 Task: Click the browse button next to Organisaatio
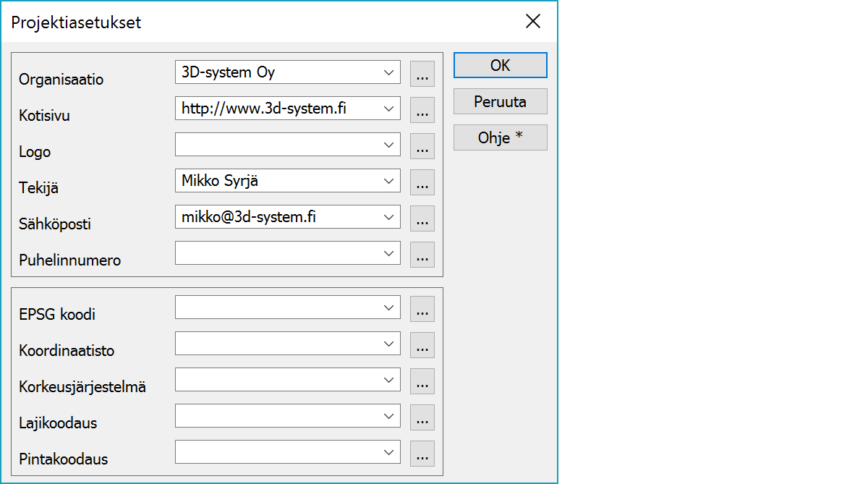tap(422, 73)
